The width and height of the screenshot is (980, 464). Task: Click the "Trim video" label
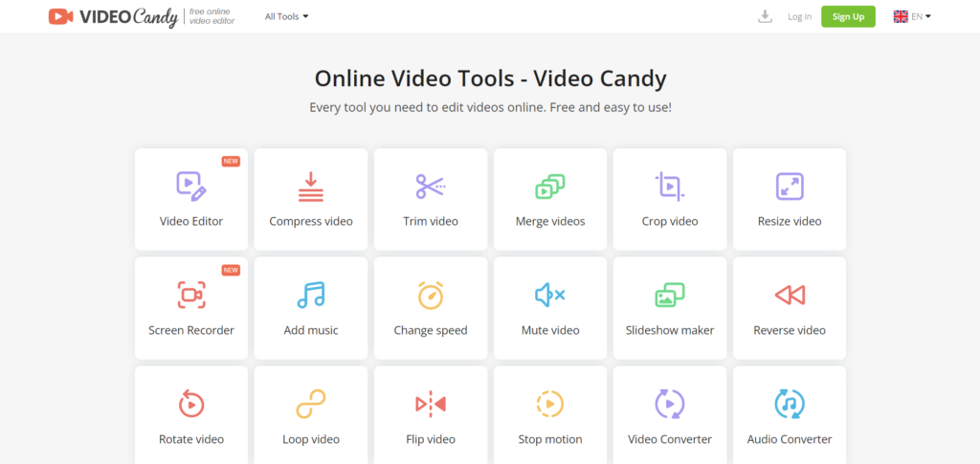pos(431,221)
